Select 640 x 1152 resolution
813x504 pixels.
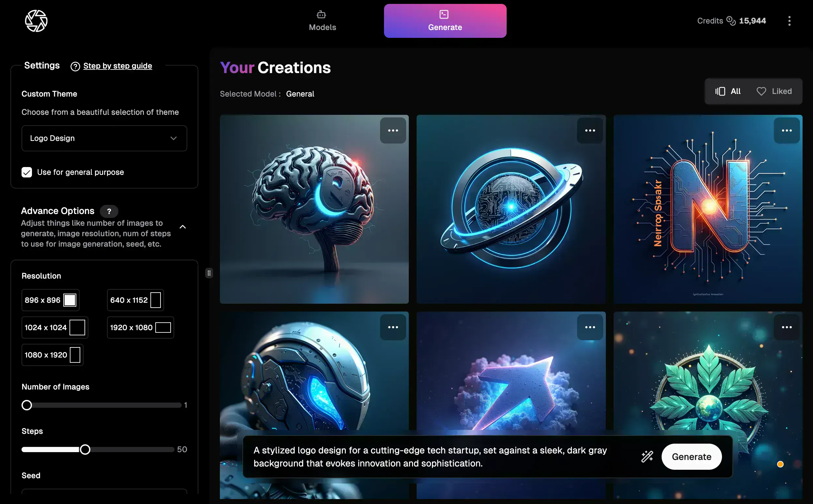135,300
